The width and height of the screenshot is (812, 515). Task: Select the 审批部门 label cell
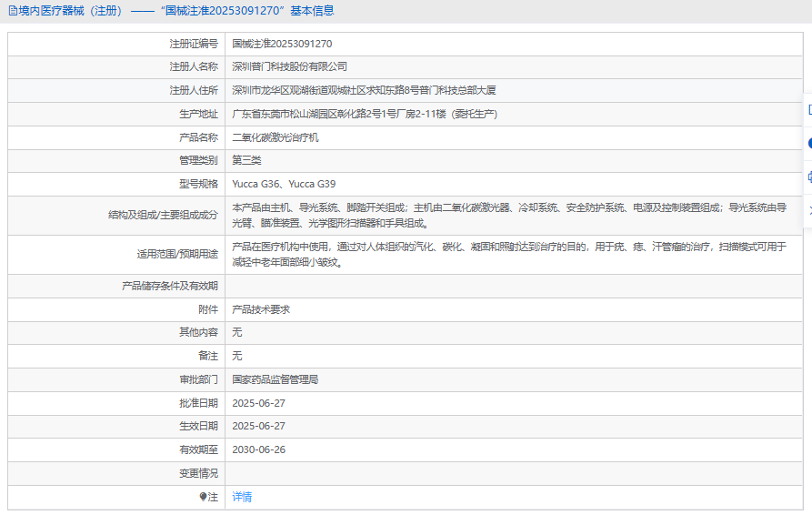(116, 379)
